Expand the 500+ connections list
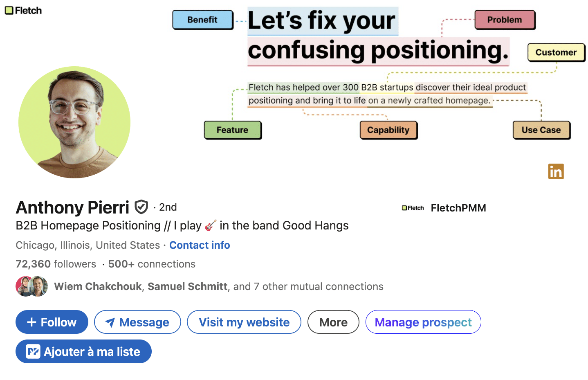The height and width of the screenshot is (380, 588). (151, 264)
